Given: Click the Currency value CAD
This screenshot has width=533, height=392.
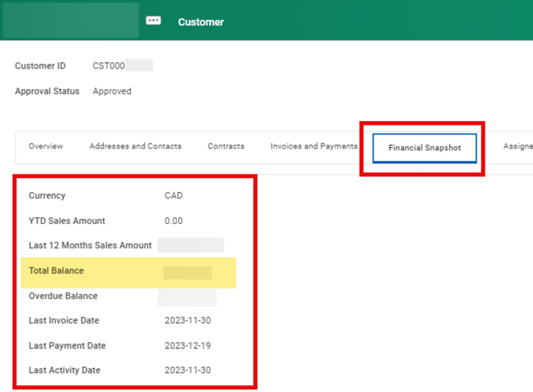Looking at the screenshot, I should click(174, 196).
